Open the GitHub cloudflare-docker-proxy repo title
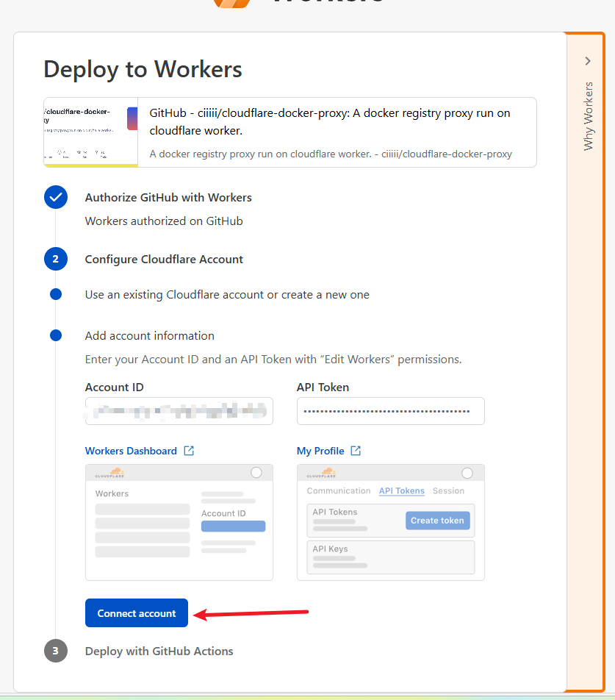 click(x=329, y=121)
